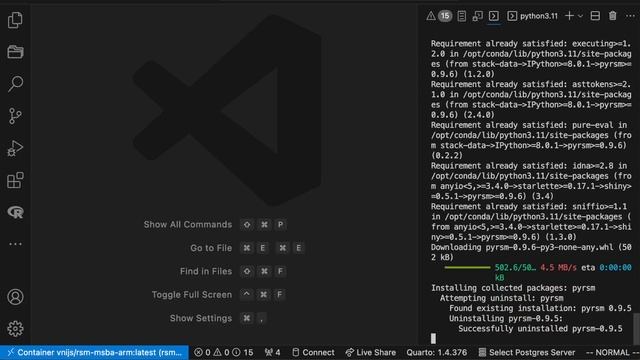Create a new terminal with plus icon

point(569,16)
